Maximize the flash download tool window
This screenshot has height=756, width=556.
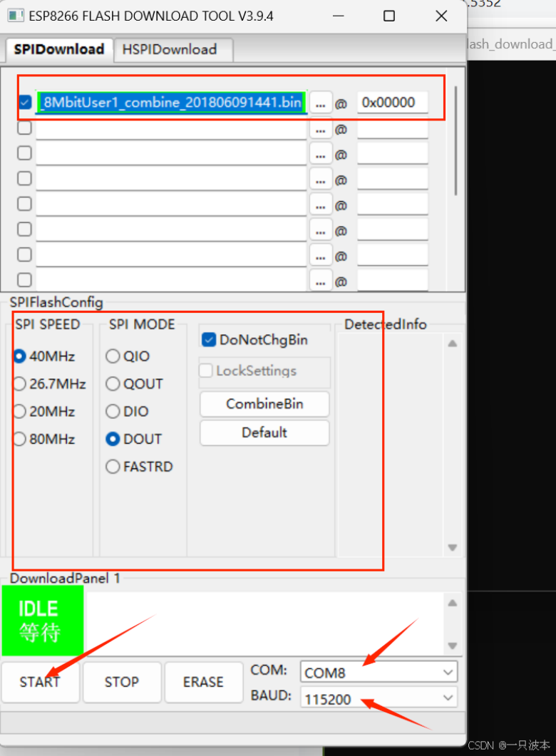coord(389,16)
